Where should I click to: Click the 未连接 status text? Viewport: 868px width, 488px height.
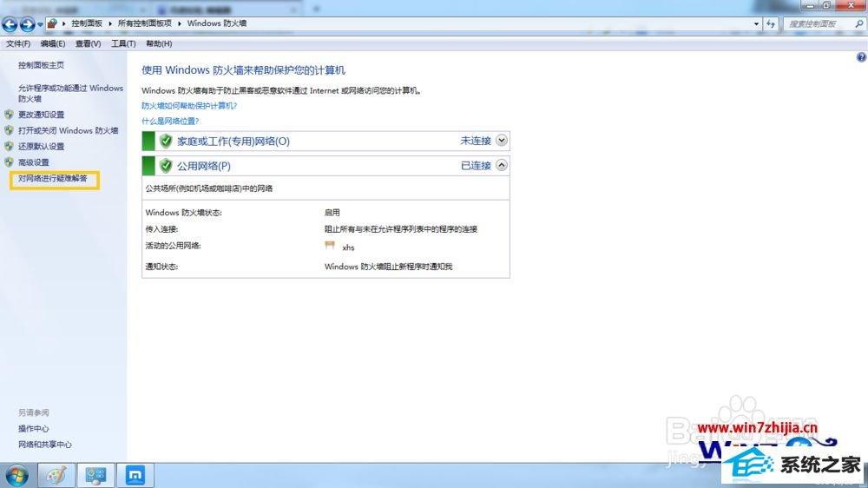click(x=476, y=141)
